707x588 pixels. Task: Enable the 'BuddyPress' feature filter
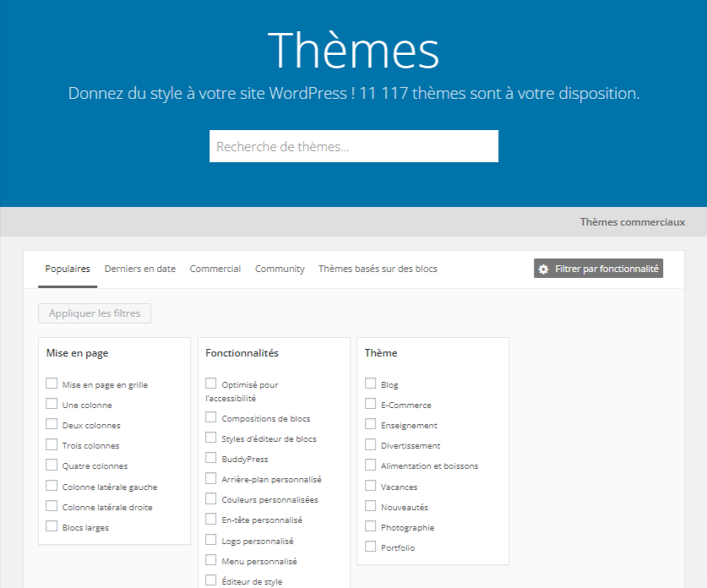[210, 458]
